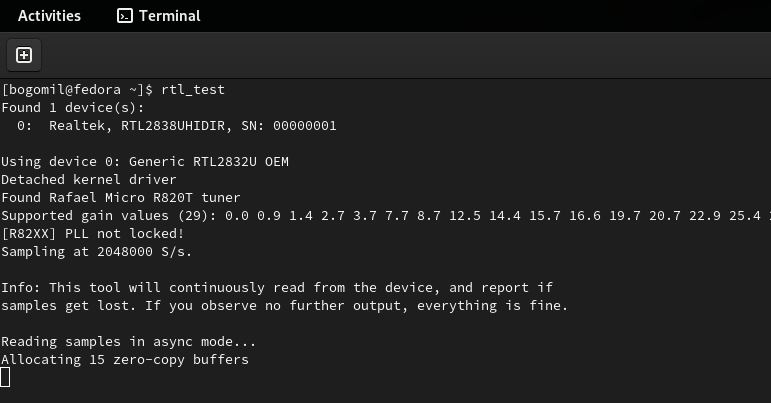
Task: Open the Activities overview
Action: 49,16
